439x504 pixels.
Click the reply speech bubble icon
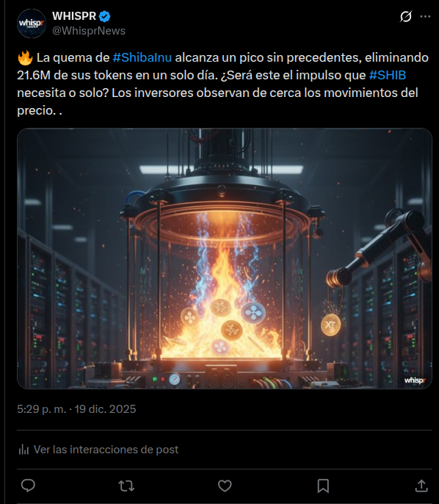(x=28, y=486)
